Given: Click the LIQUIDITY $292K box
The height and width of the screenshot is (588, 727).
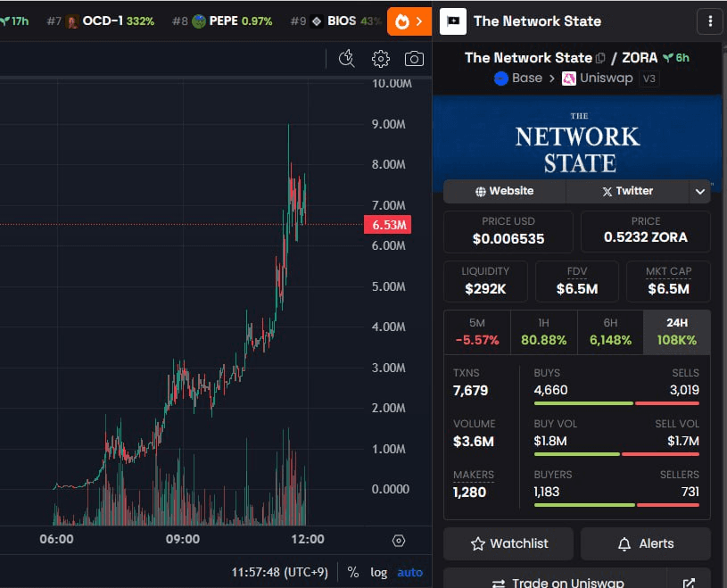Looking at the screenshot, I should coord(485,281).
